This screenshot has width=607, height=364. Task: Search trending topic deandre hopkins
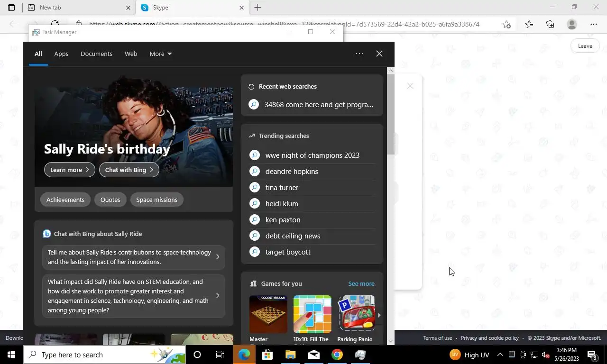pyautogui.click(x=312, y=171)
